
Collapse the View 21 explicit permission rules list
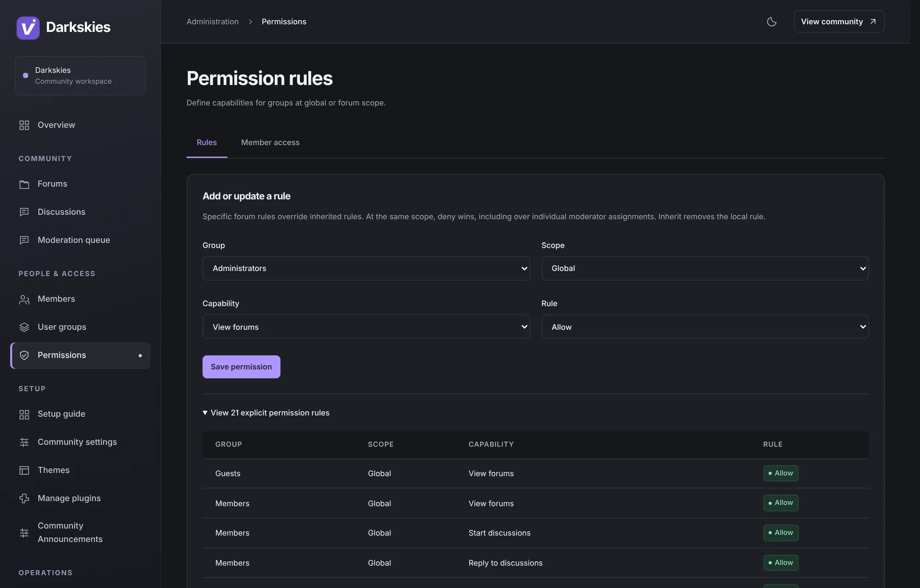[x=266, y=413]
